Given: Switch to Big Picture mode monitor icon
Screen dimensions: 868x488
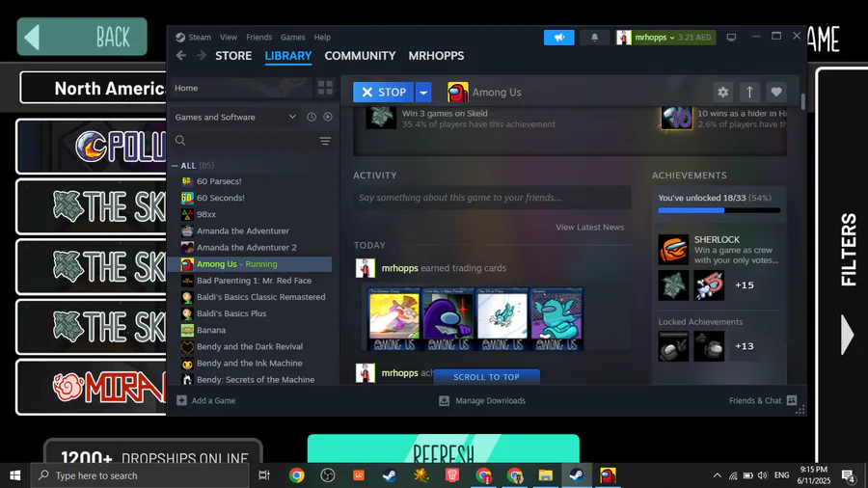Looking at the screenshot, I should tap(731, 37).
